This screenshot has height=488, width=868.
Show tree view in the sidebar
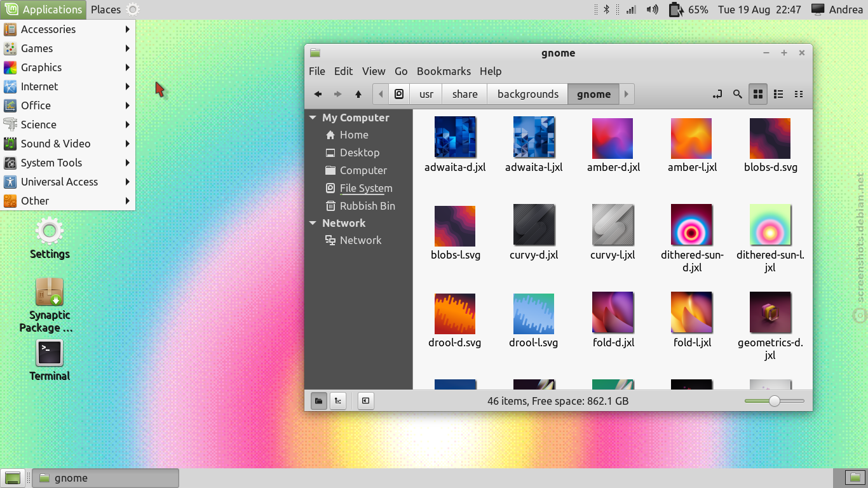[x=338, y=401]
